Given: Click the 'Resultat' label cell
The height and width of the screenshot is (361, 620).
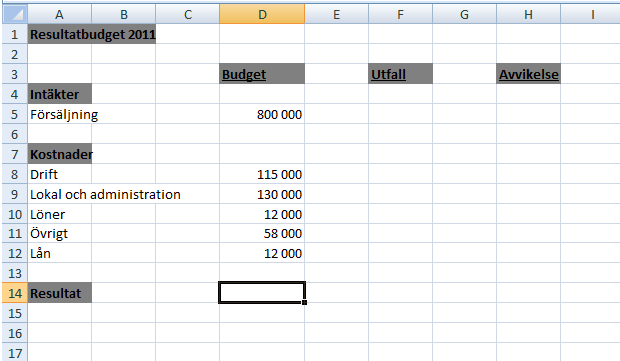Looking at the screenshot, I should (60, 293).
